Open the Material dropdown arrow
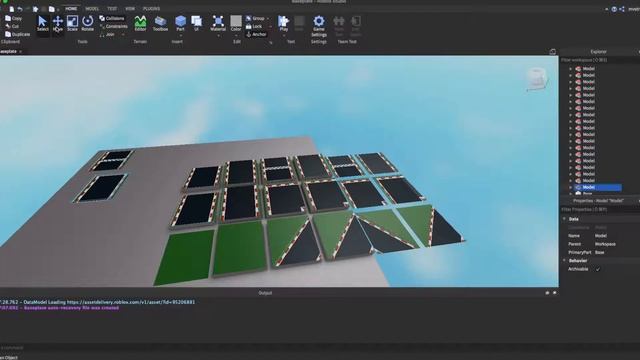 [218, 36]
